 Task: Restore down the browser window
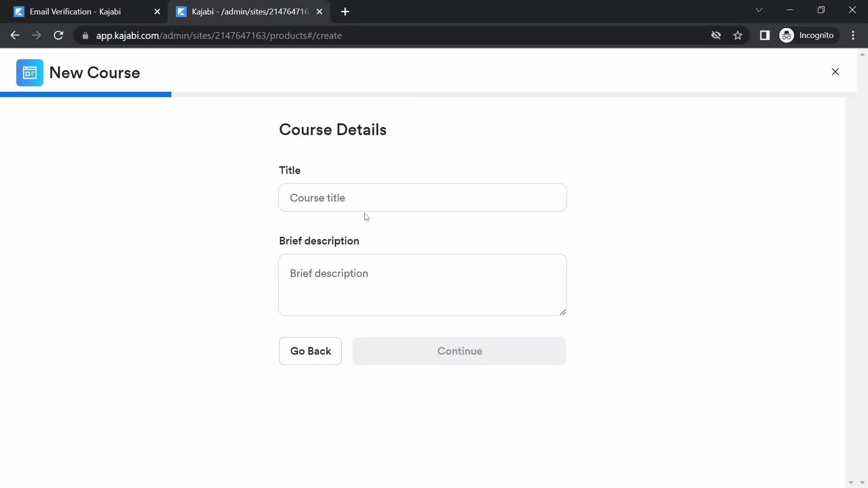(821, 10)
